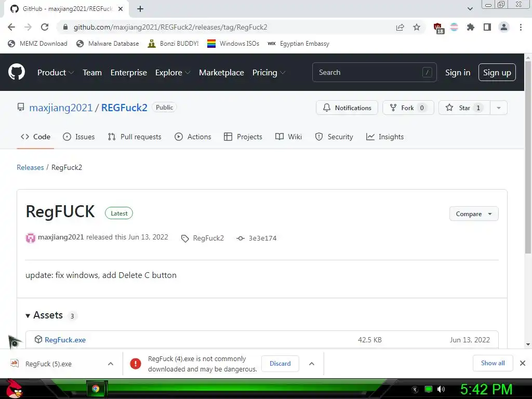Go back with the browser back arrow
This screenshot has width=532, height=399.
tap(11, 27)
